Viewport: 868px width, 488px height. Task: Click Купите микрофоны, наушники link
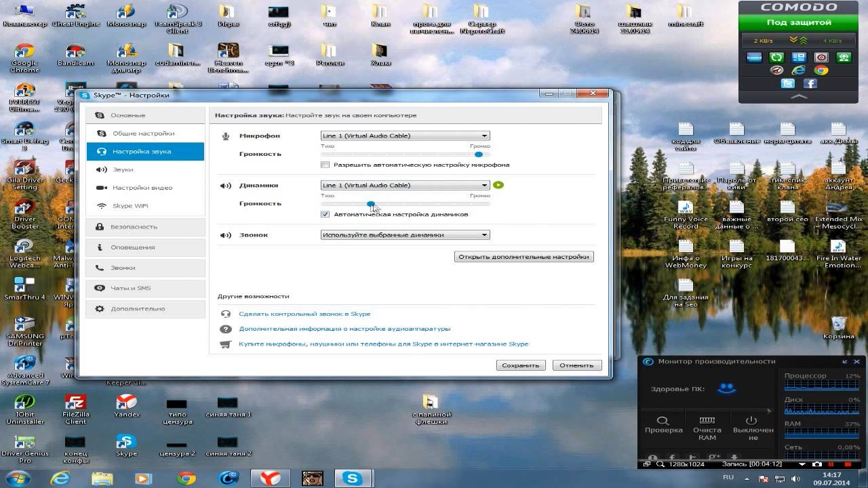[x=383, y=344]
